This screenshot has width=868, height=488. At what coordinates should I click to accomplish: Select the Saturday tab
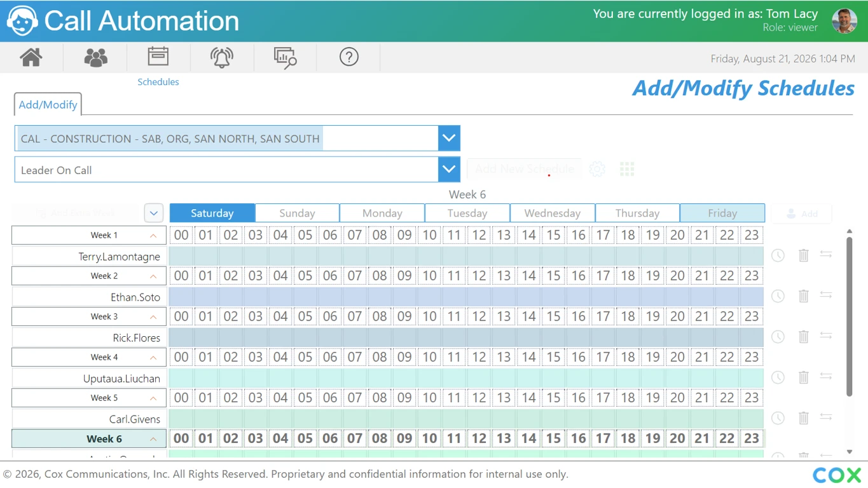212,213
